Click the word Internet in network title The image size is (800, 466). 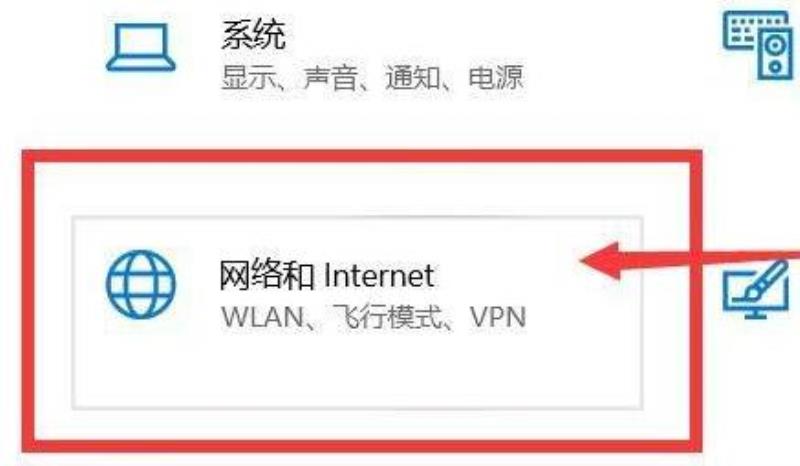click(379, 276)
